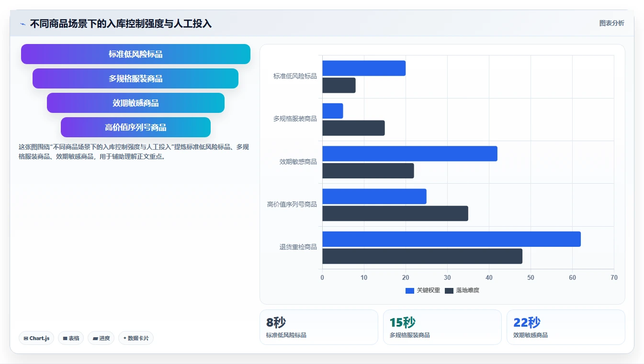Click the 15秒 data card value

click(403, 322)
